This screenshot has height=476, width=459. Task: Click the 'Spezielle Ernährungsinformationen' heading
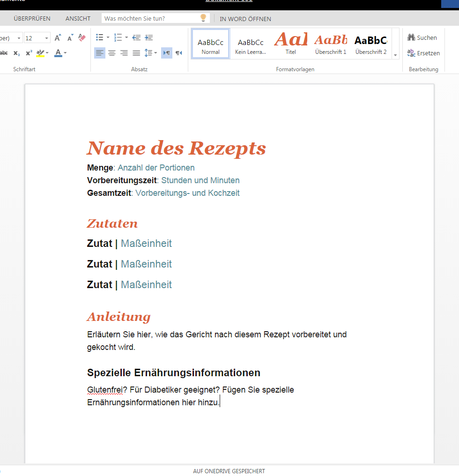(x=174, y=373)
